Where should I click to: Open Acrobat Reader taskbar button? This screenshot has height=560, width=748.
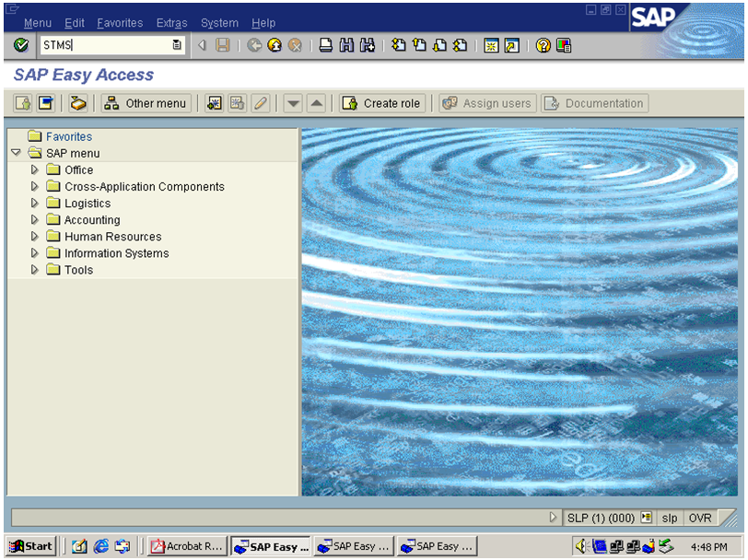tap(186, 546)
